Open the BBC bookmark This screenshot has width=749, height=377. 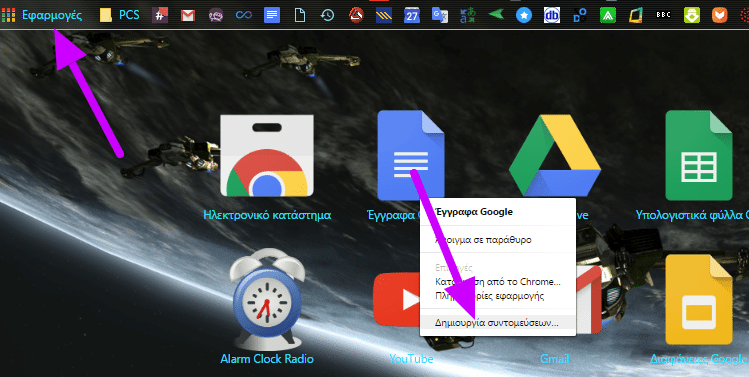point(663,15)
